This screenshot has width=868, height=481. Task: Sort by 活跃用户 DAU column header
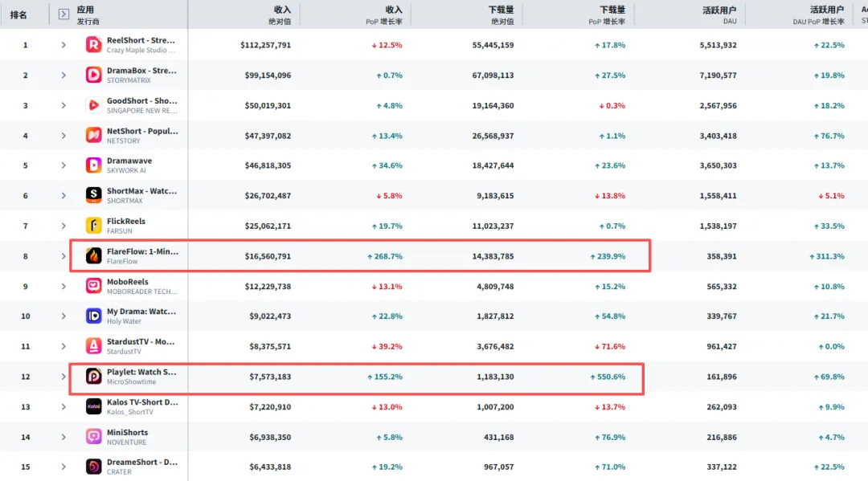click(719, 14)
